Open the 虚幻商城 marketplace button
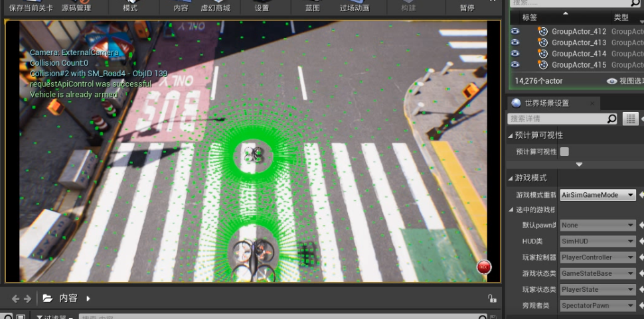The image size is (644, 319). point(215,7)
